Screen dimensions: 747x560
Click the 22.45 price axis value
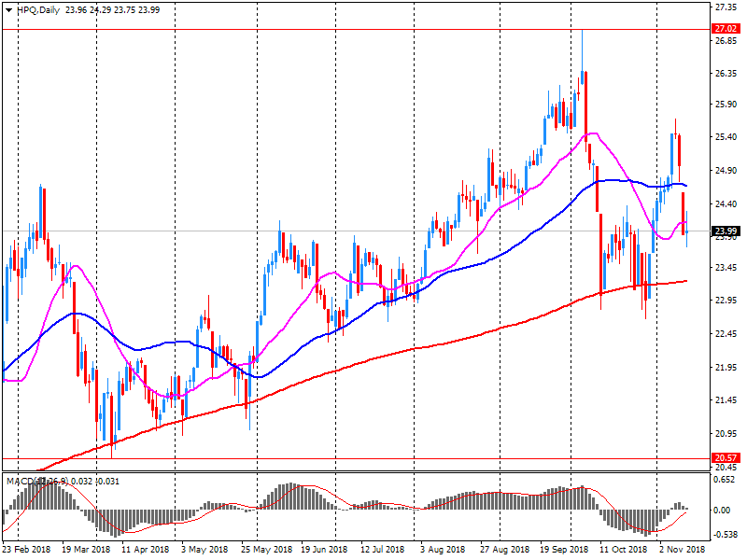point(726,334)
